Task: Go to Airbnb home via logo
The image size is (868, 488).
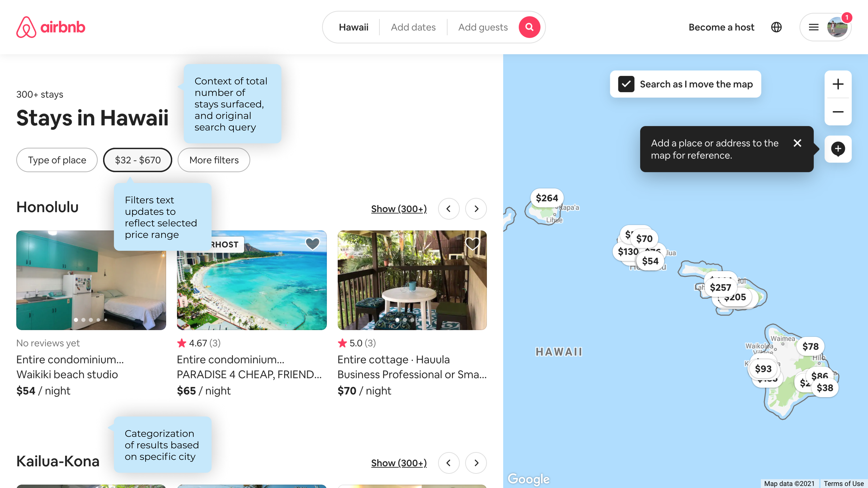Action: pyautogui.click(x=51, y=27)
